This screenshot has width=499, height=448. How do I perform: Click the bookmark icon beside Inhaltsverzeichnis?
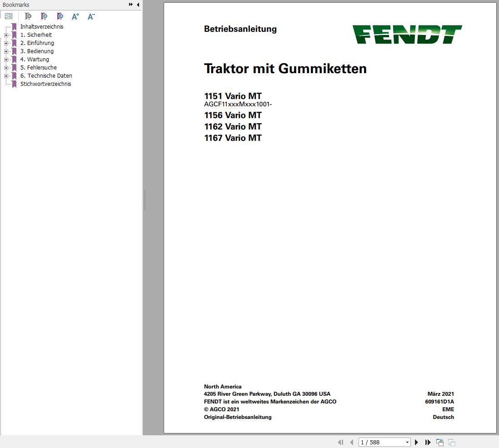coord(14,27)
